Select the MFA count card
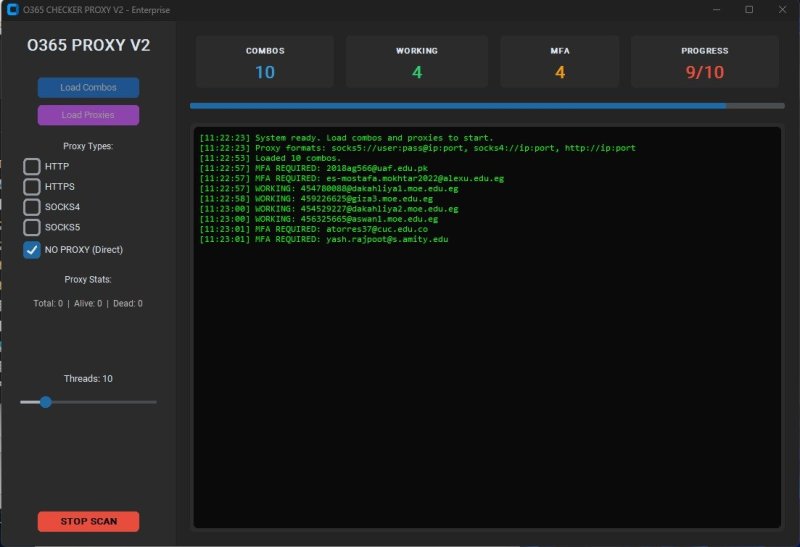 click(560, 62)
